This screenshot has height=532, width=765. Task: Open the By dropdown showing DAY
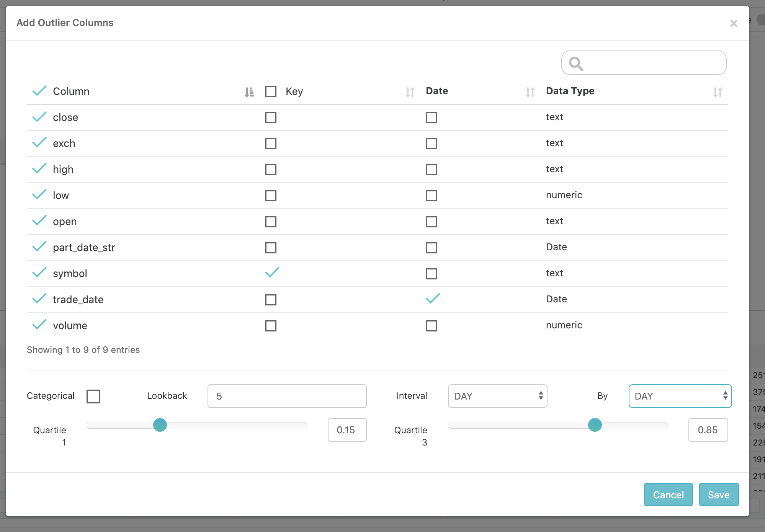pyautogui.click(x=680, y=396)
